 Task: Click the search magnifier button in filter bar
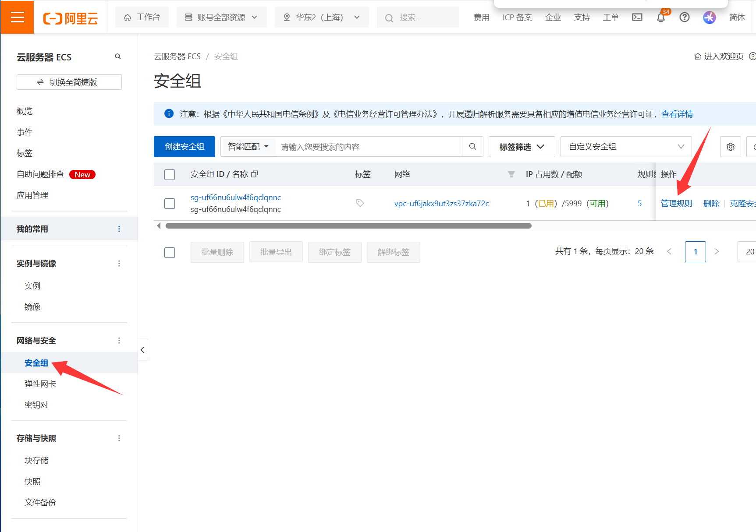pyautogui.click(x=472, y=147)
